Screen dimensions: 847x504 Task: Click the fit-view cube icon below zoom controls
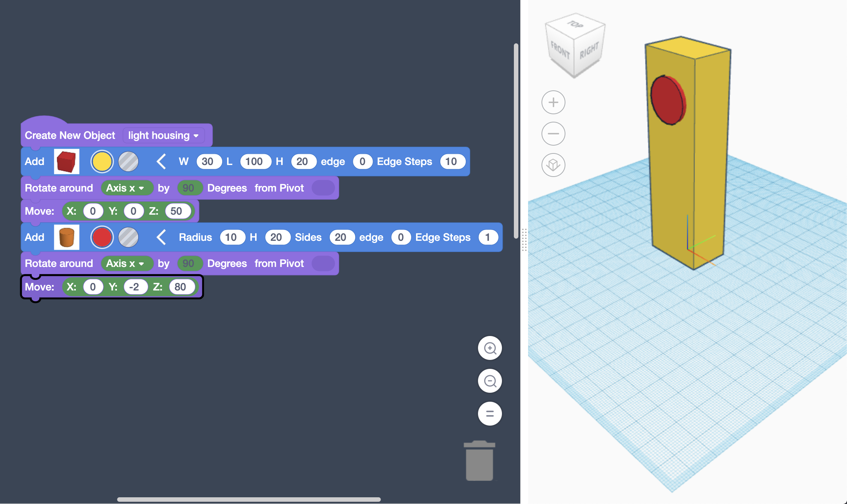click(x=553, y=165)
